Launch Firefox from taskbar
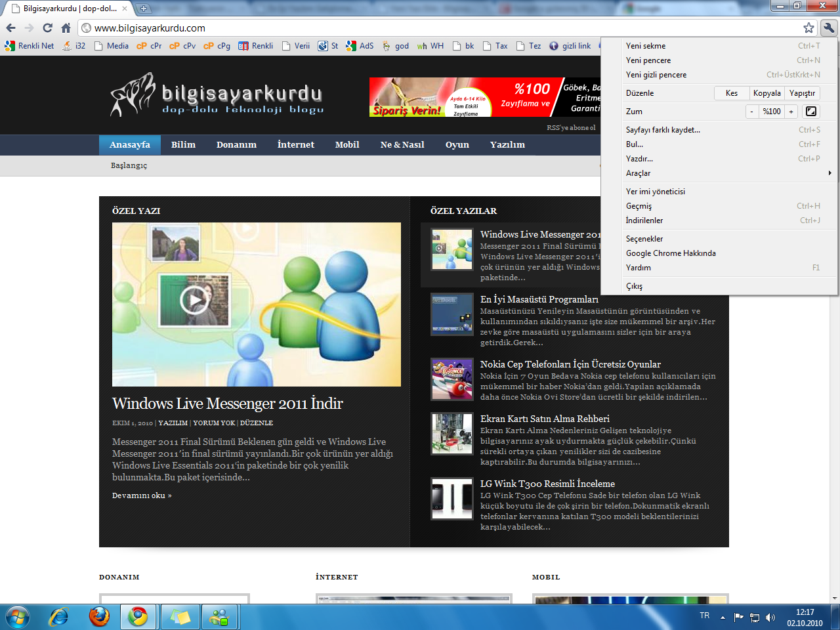 (100, 617)
